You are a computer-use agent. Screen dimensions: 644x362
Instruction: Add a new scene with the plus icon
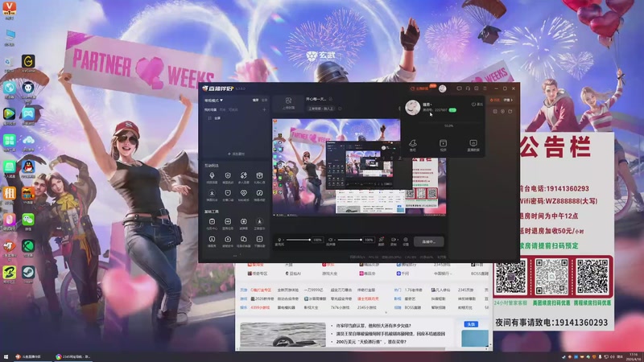(264, 110)
